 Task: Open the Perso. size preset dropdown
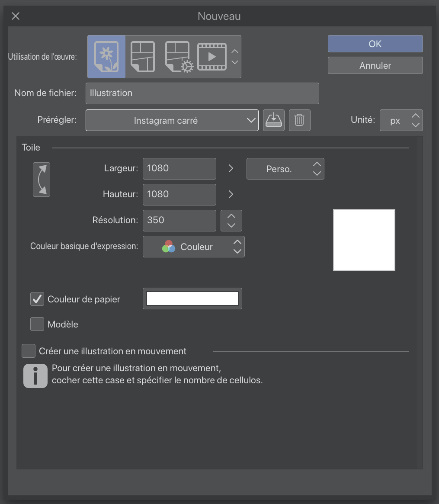285,169
